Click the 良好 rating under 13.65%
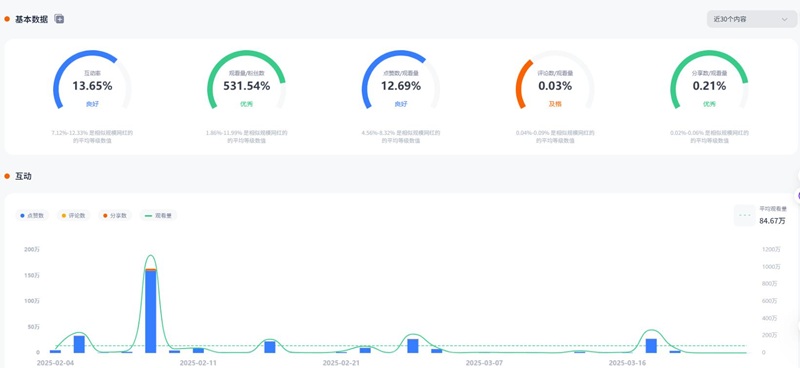Viewport: 800px width, 368px height. click(92, 104)
